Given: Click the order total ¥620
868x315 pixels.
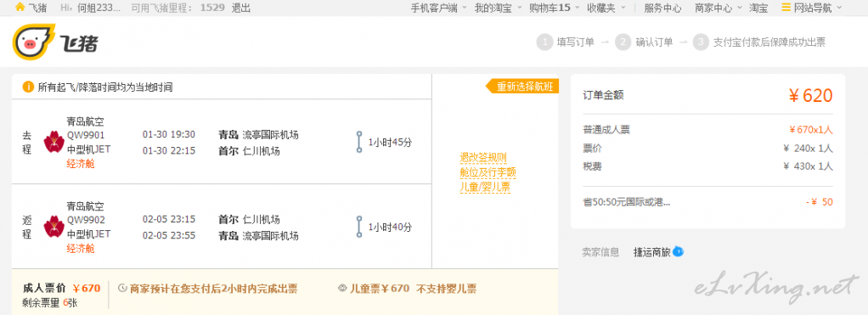Looking at the screenshot, I should coord(810,96).
